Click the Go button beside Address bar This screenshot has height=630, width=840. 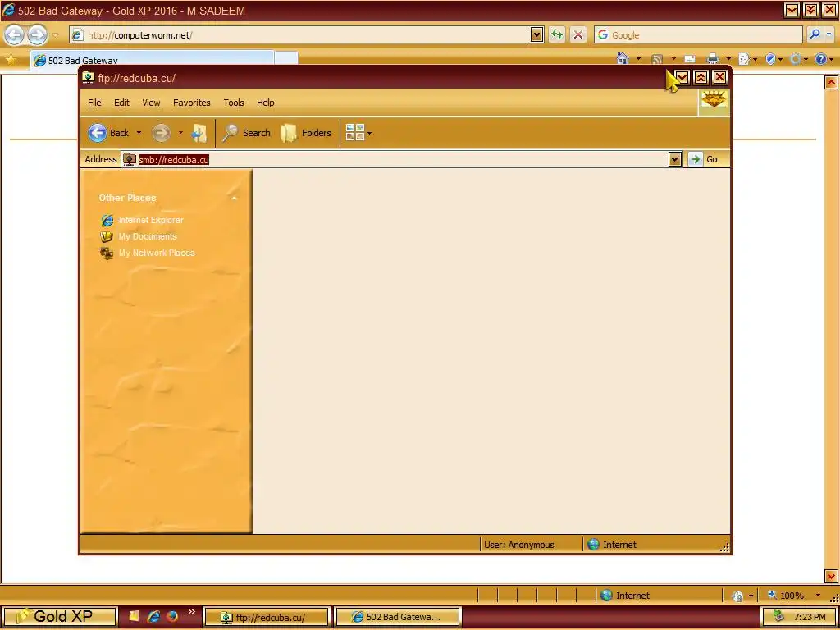[704, 159]
